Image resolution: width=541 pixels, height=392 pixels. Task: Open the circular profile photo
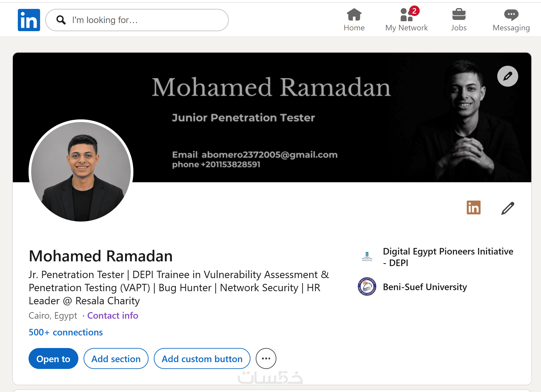[x=81, y=172]
